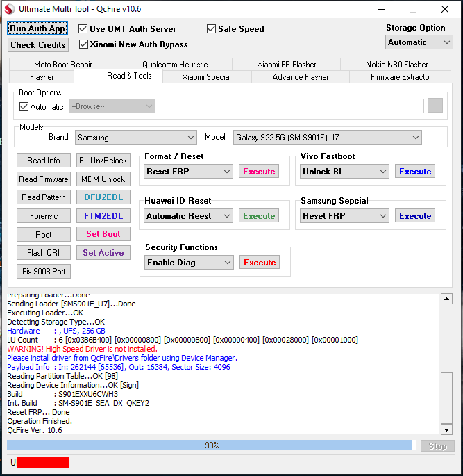
Task: Click the Root button
Action: point(44,235)
